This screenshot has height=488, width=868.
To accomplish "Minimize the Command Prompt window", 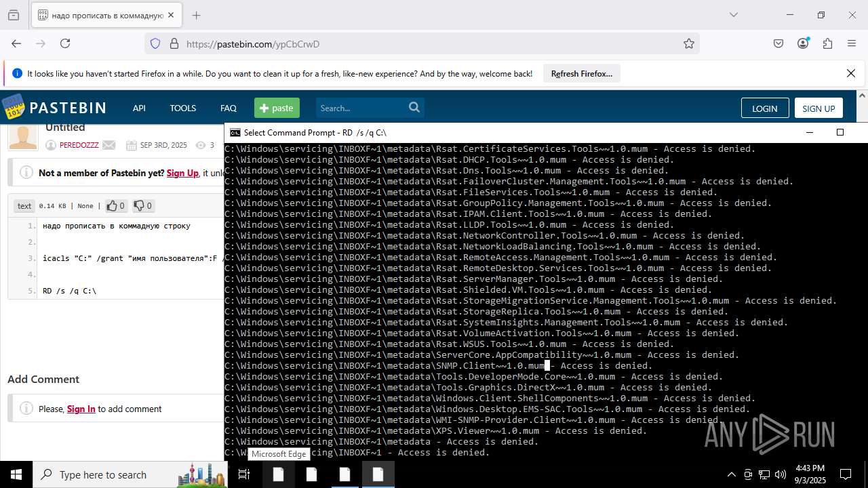I will [809, 132].
